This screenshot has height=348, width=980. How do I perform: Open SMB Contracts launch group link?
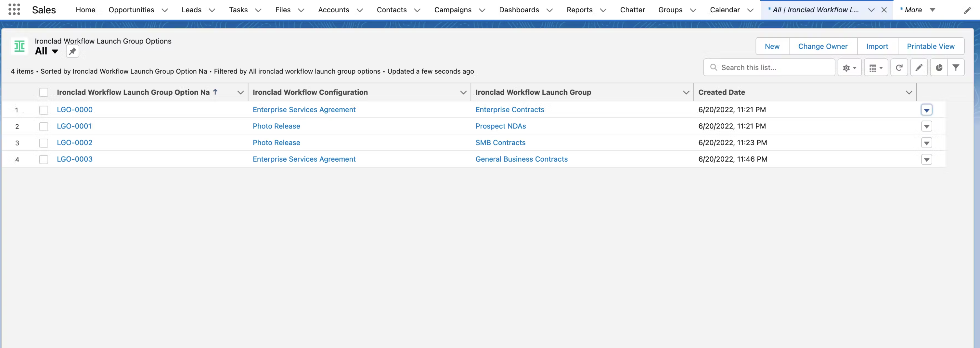click(x=500, y=143)
